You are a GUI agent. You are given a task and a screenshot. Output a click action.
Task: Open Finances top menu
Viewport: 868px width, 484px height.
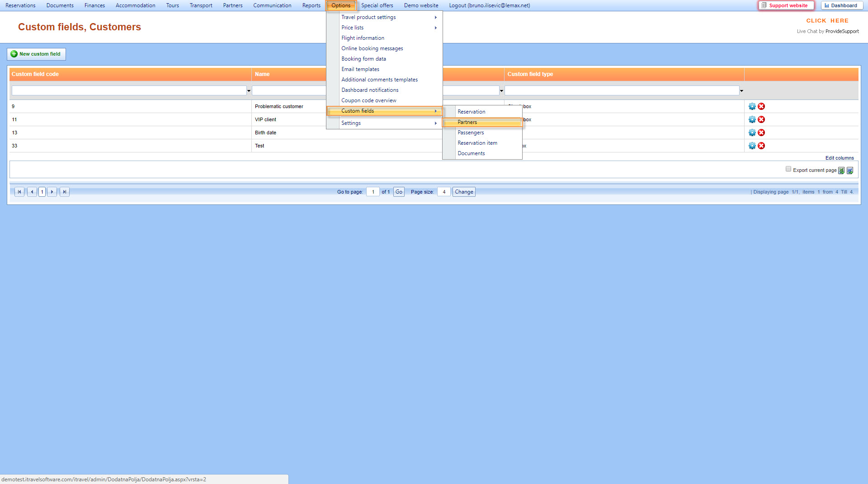click(94, 5)
